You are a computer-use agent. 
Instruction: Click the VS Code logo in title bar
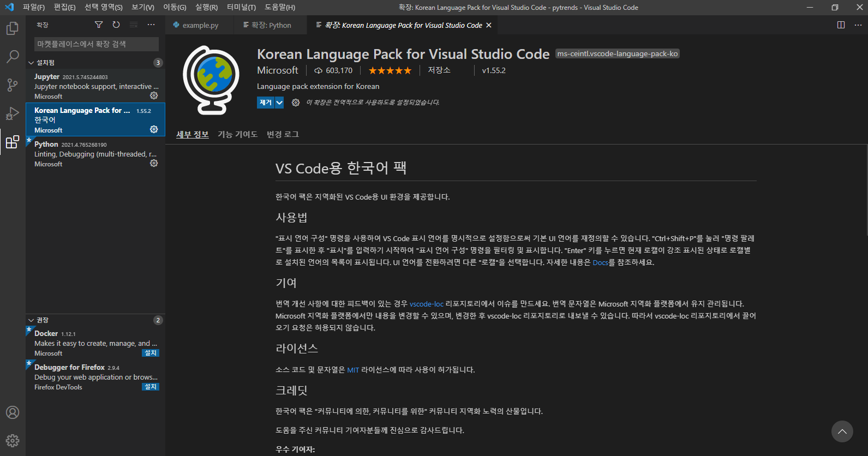[x=9, y=7]
